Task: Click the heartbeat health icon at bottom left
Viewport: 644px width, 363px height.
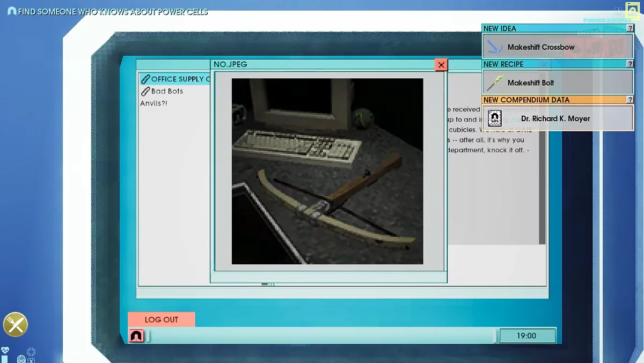Action: click(x=5, y=350)
